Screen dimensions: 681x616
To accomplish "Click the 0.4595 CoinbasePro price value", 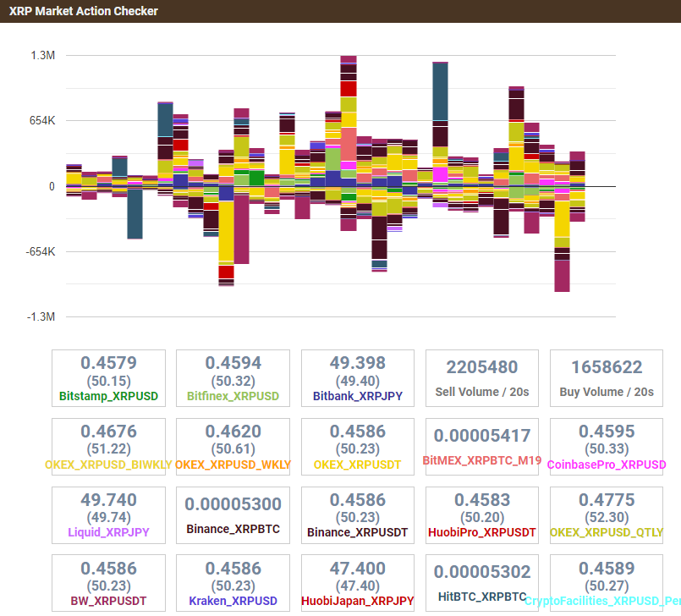I will point(607,432).
